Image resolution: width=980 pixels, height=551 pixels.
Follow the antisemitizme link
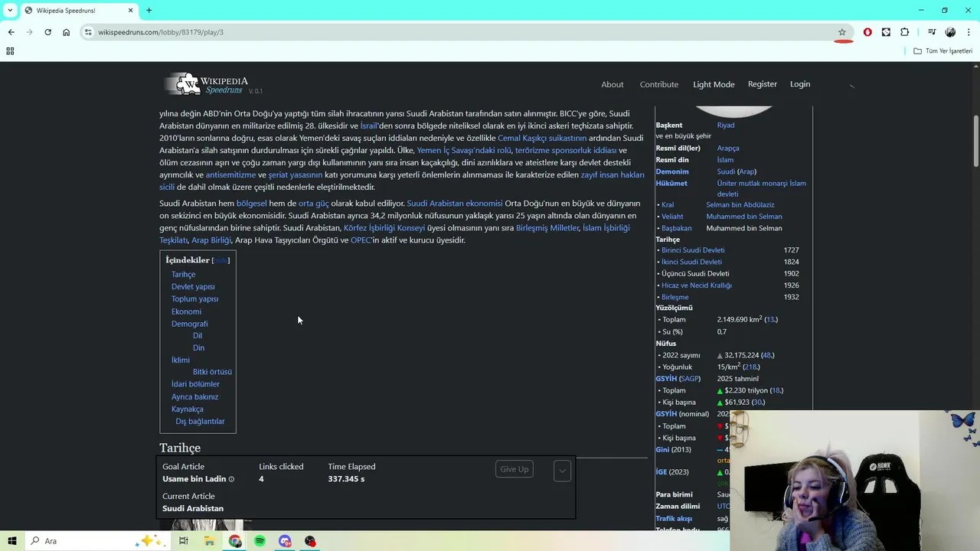pyautogui.click(x=230, y=174)
